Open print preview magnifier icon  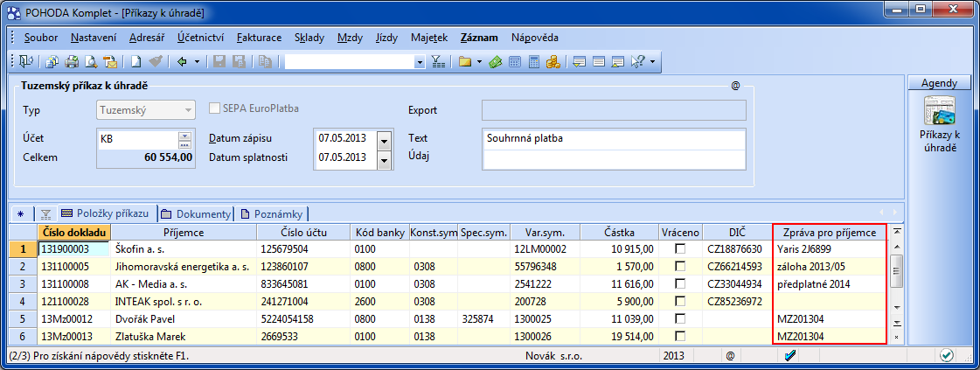click(x=91, y=61)
